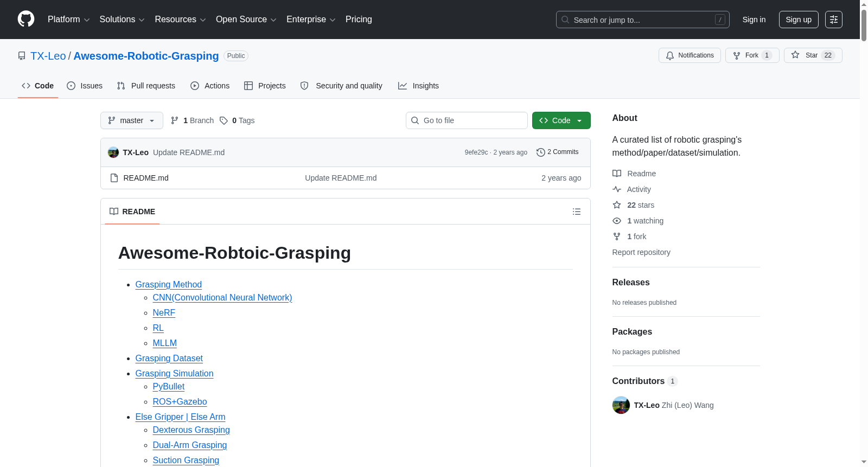
Task: Open the Activity link in About
Action: coord(632,189)
